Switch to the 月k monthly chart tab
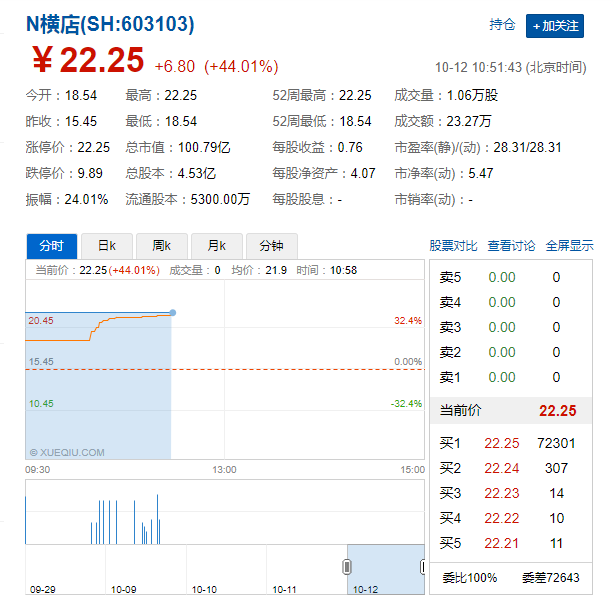The image size is (613, 598). (217, 246)
